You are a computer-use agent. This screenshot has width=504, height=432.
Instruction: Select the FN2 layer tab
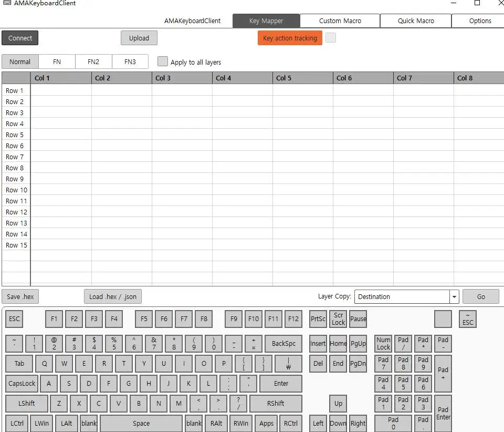click(x=93, y=61)
